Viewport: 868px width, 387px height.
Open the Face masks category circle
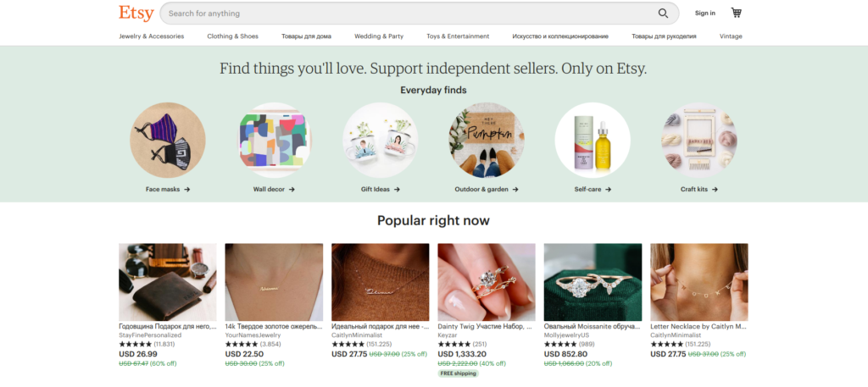[167, 140]
